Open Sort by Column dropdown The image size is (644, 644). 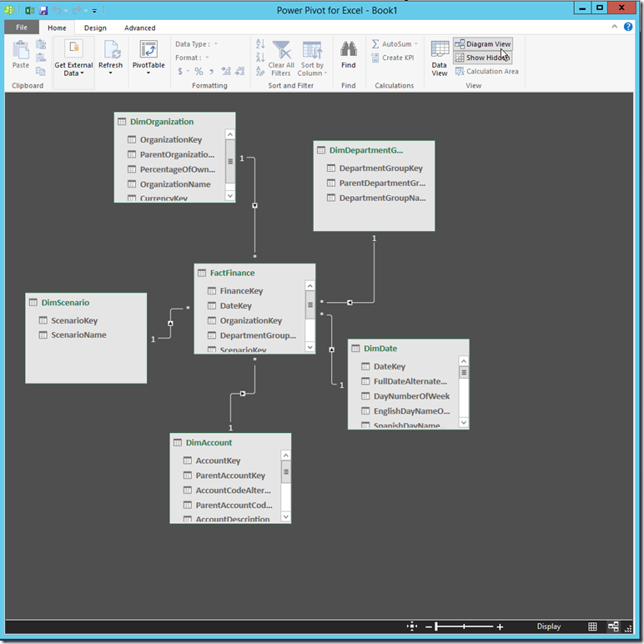312,58
